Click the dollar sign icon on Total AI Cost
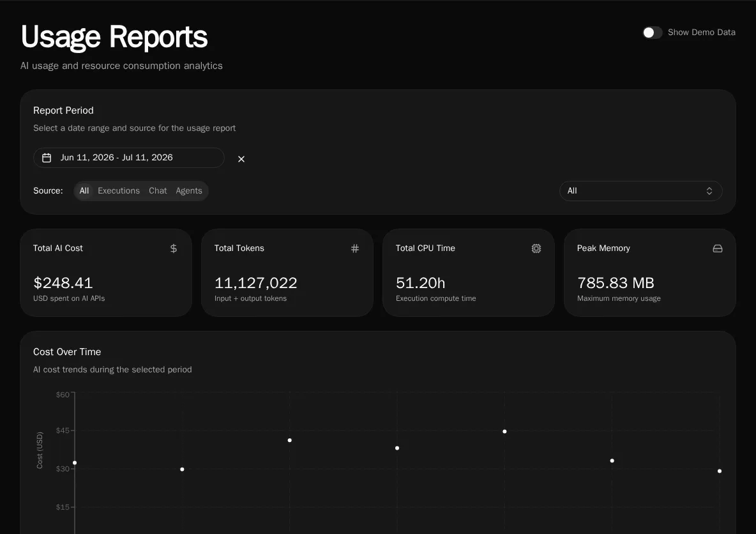Image resolution: width=756 pixels, height=534 pixels. click(174, 248)
